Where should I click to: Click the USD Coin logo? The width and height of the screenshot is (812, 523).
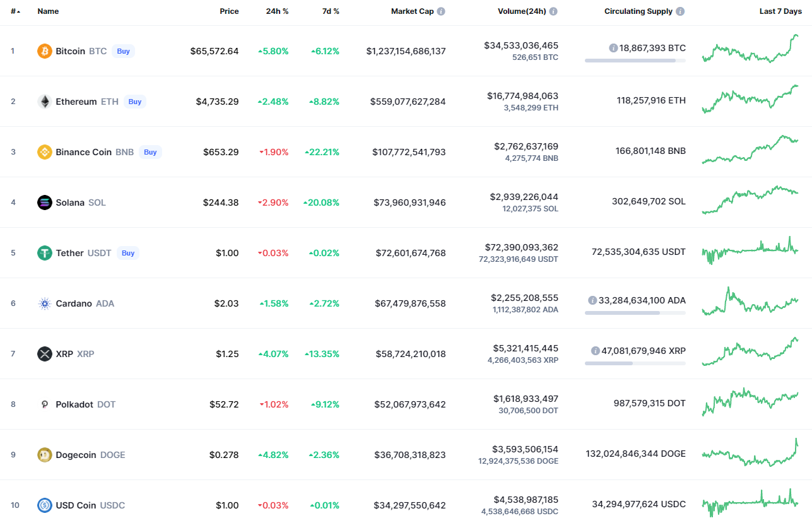[45, 505]
